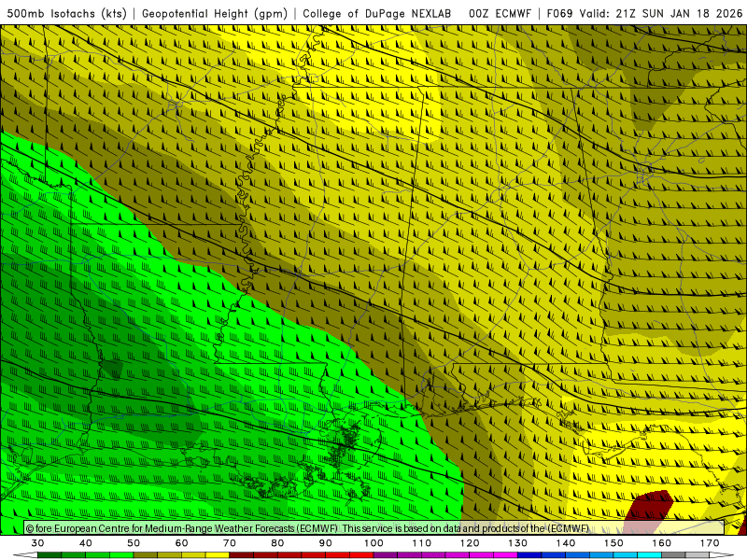The height and width of the screenshot is (560, 747).
Task: Click the "60" label on the color scale
Action: pyautogui.click(x=181, y=543)
